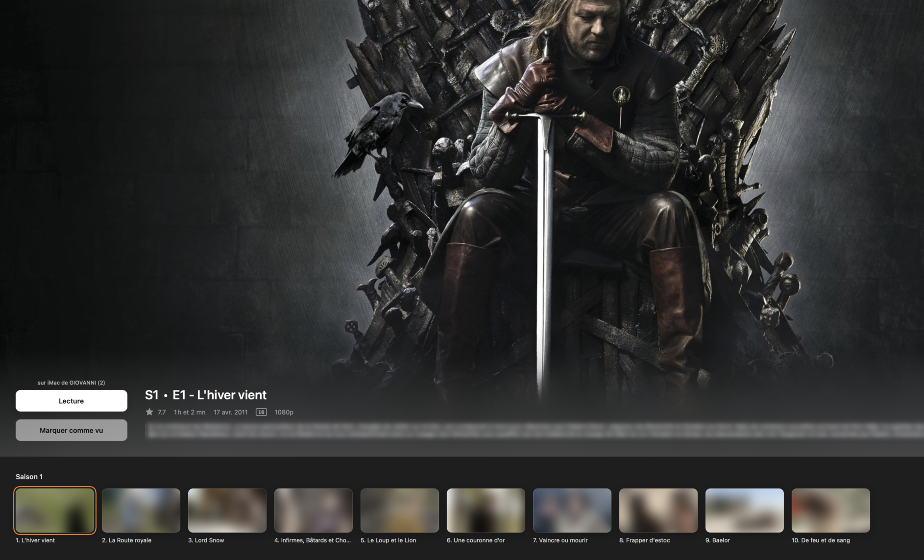
Task: Select episode 4 Infirmes, Bâtards thumbnail
Action: coord(314,511)
